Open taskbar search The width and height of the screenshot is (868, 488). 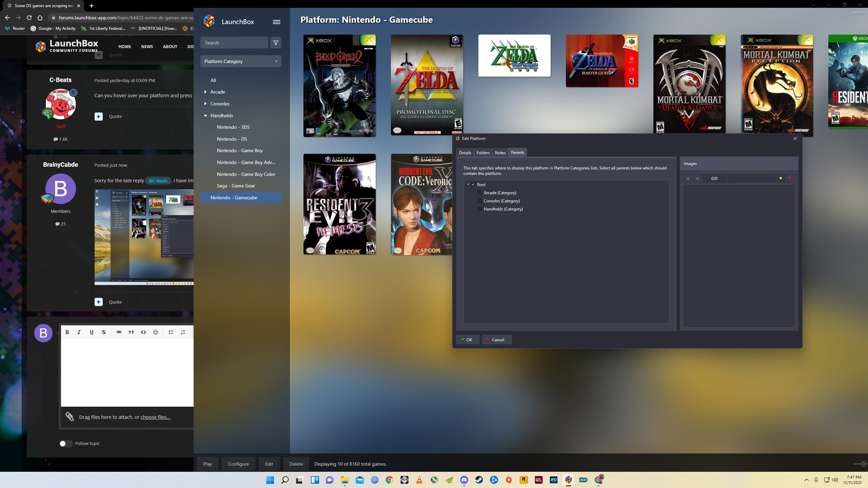click(285, 480)
